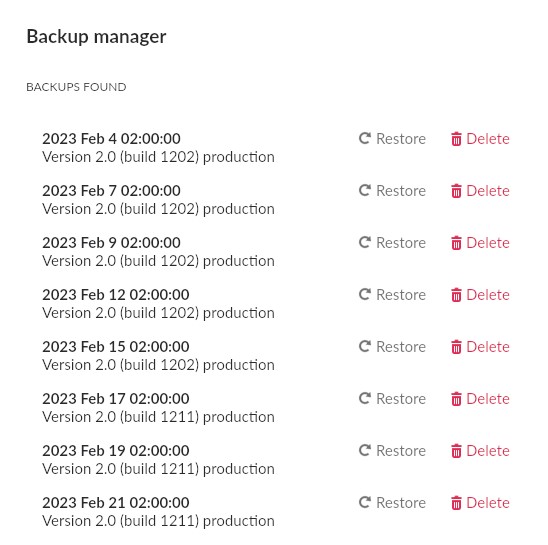Click trash icon for Feb 15 backup
This screenshot has height=545, width=548.
(456, 347)
